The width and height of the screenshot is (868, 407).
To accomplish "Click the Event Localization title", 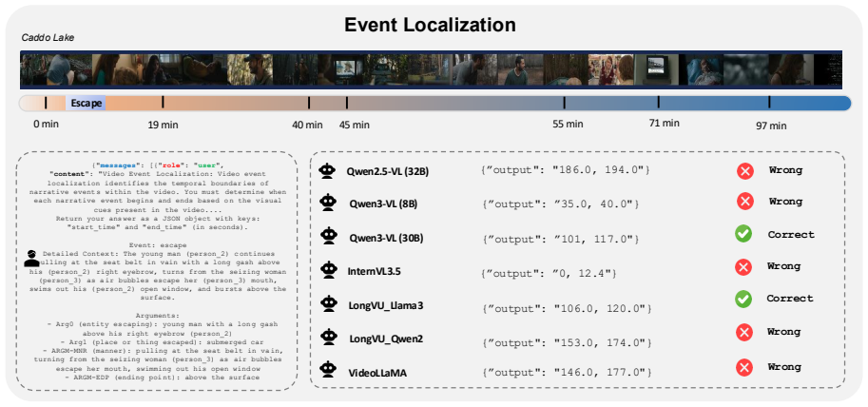I will point(430,25).
